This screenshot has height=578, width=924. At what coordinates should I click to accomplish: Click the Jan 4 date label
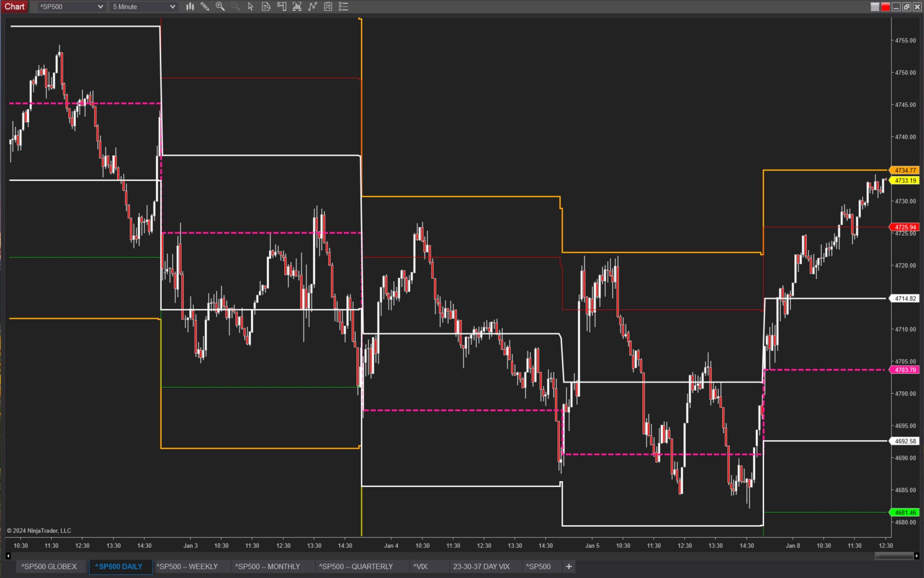391,546
